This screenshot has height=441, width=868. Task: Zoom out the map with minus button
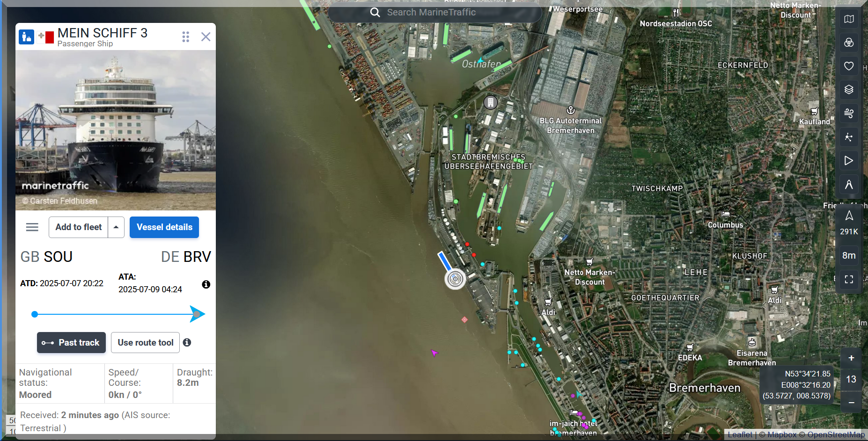pyautogui.click(x=851, y=402)
